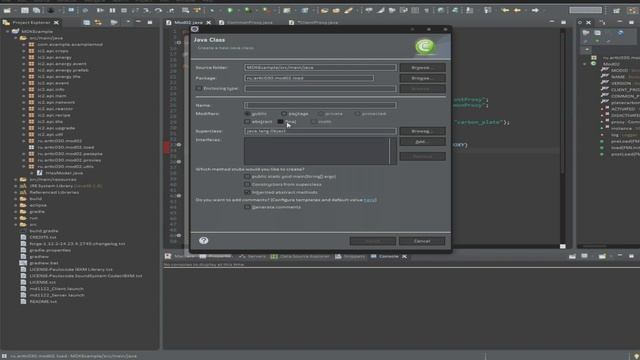640x360 pixels.
Task: Click the Forward navigation arrow in the toolbar
Action: 535,10
